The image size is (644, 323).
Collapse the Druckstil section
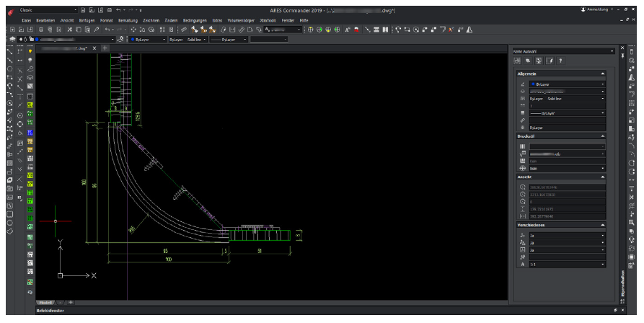click(x=603, y=136)
